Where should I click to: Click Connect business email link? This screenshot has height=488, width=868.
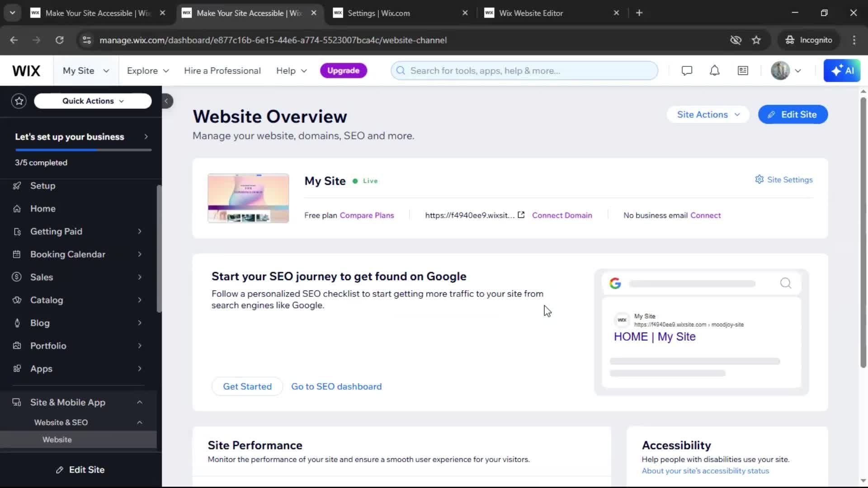pyautogui.click(x=705, y=216)
